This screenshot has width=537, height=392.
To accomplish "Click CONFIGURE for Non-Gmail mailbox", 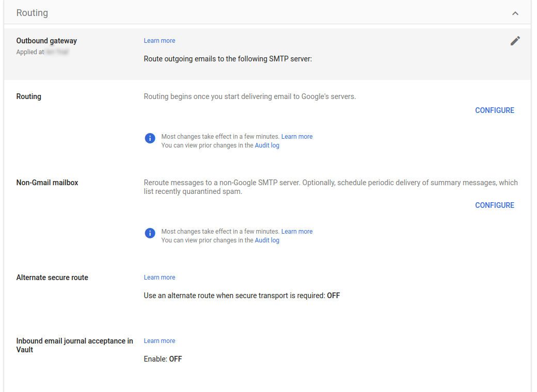I will pos(494,205).
